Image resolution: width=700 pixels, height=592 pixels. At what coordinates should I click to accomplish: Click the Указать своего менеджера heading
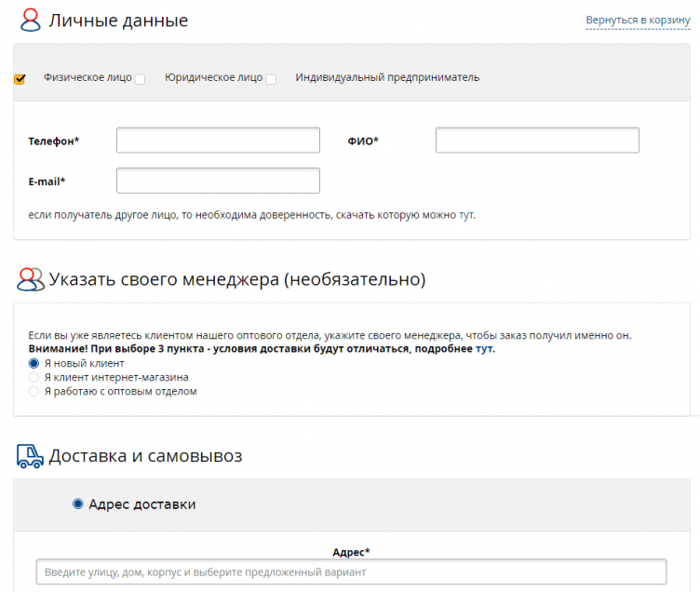click(237, 279)
